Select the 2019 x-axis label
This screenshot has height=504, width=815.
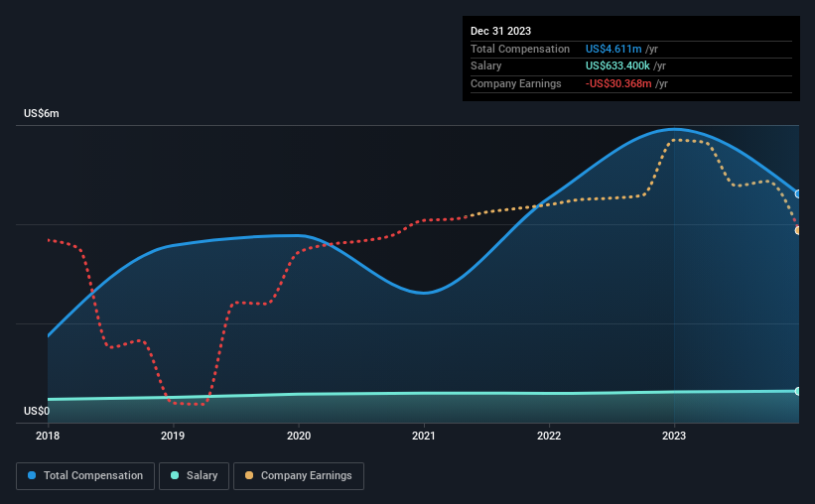click(173, 436)
